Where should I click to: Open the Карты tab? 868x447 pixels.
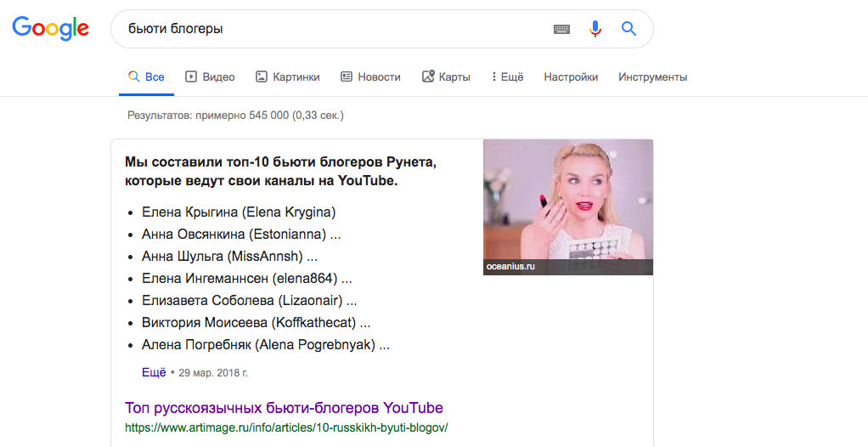446,77
